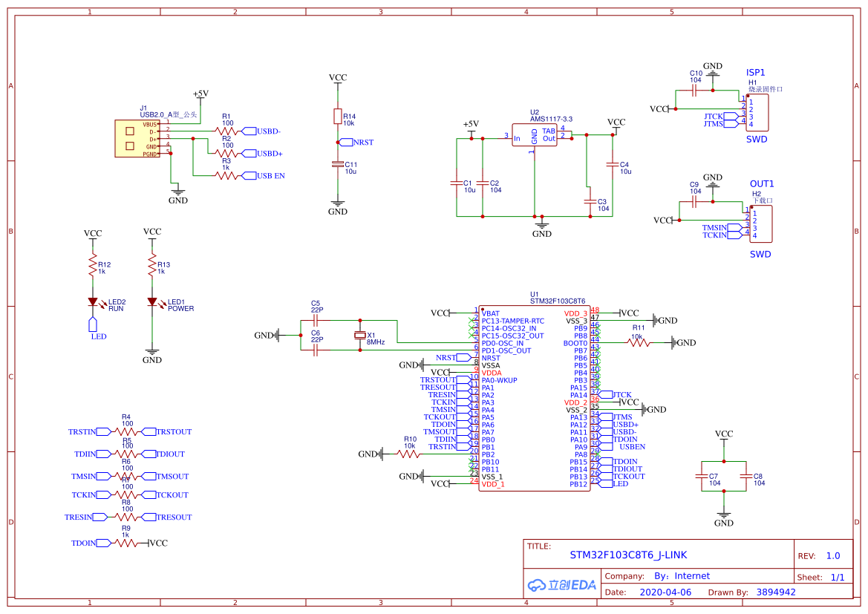The image size is (868, 614).
Task: Click the STM32F103C8T6_J-LINK title text
Action: (x=628, y=555)
